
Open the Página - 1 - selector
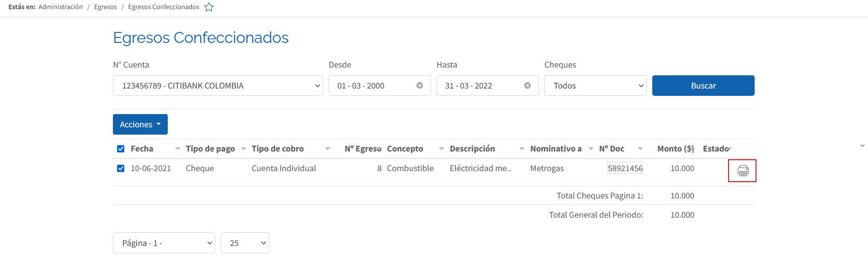[x=164, y=243]
